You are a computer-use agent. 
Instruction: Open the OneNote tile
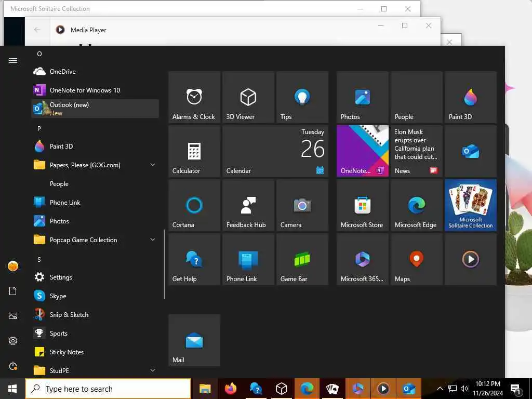point(362,151)
